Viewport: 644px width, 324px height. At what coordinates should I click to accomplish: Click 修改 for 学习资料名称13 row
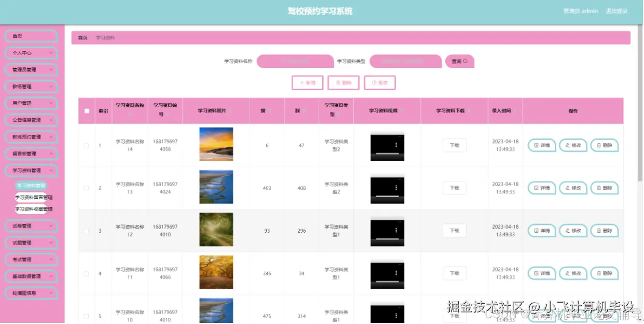click(573, 188)
